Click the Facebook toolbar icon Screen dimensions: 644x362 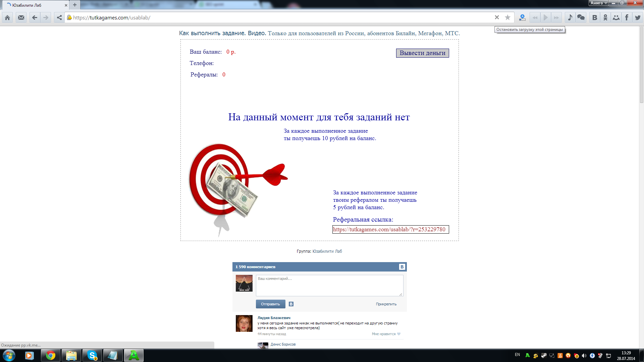(x=627, y=17)
